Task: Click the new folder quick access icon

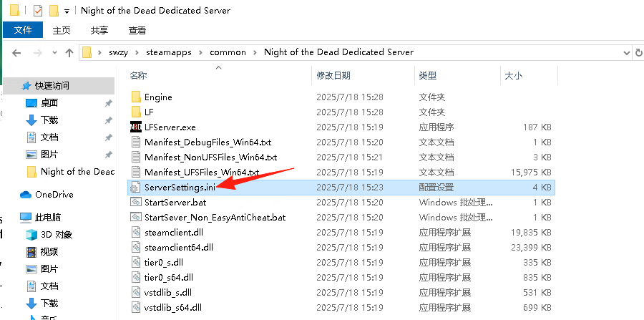Action: [x=54, y=10]
